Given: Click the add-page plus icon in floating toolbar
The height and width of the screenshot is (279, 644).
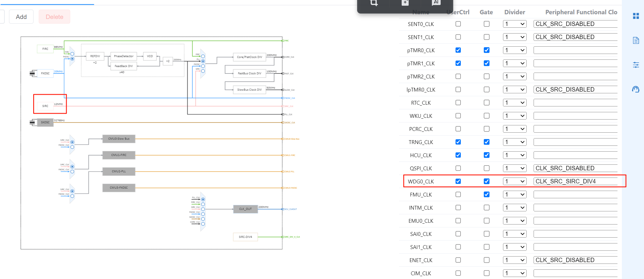Looking at the screenshot, I should pyautogui.click(x=405, y=3).
